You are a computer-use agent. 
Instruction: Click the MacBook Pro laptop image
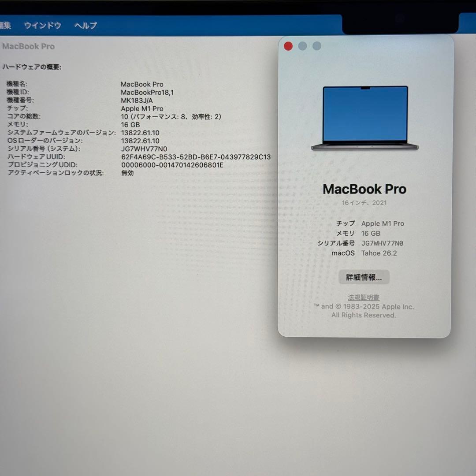pos(365,119)
